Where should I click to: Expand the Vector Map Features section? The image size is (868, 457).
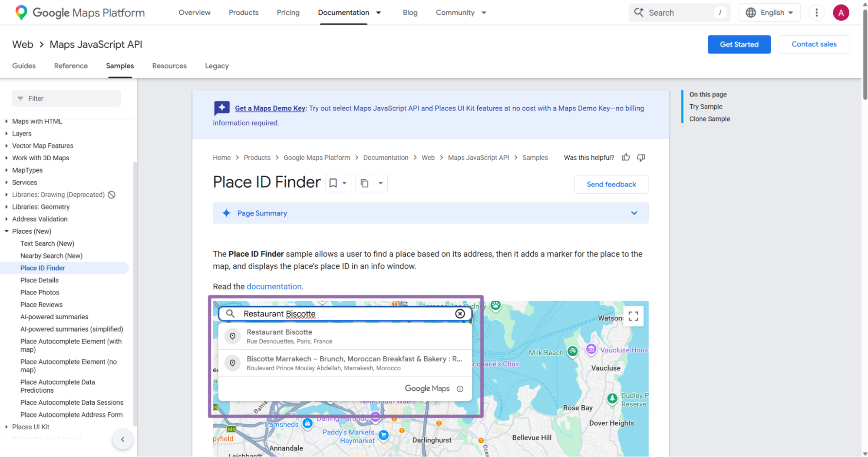pos(7,146)
